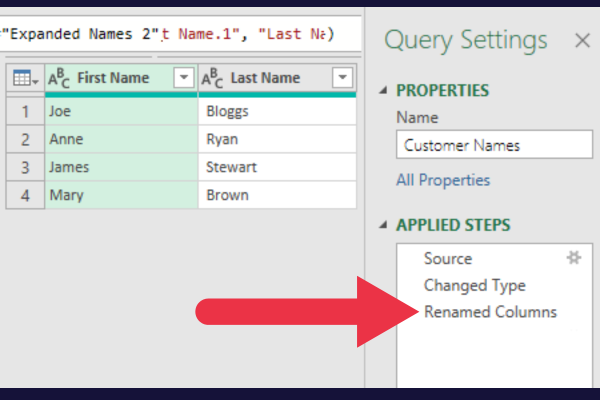
Task: Click the cell containing Brown
Action: [x=277, y=195]
